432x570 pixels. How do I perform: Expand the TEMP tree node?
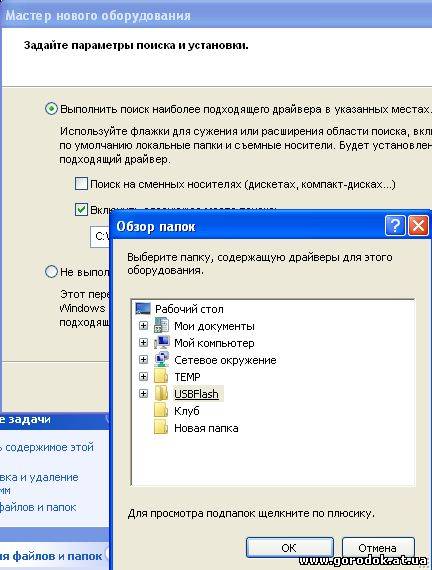click(144, 377)
